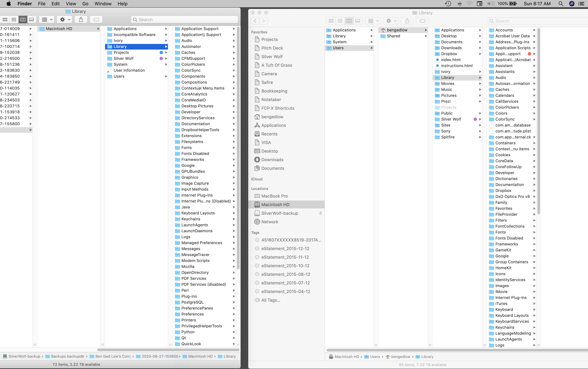Open the group-by dropdown in left toolbar
This screenshot has height=369, width=588.
tap(47, 19)
